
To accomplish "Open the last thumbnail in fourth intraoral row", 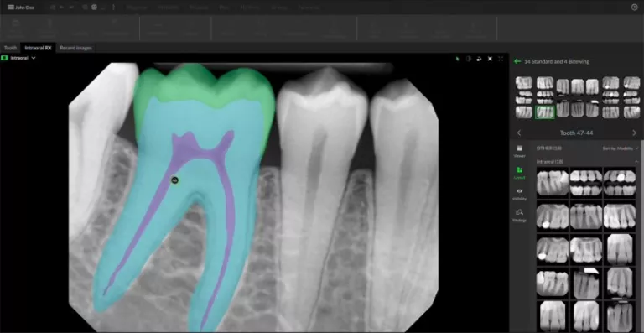I will point(620,283).
